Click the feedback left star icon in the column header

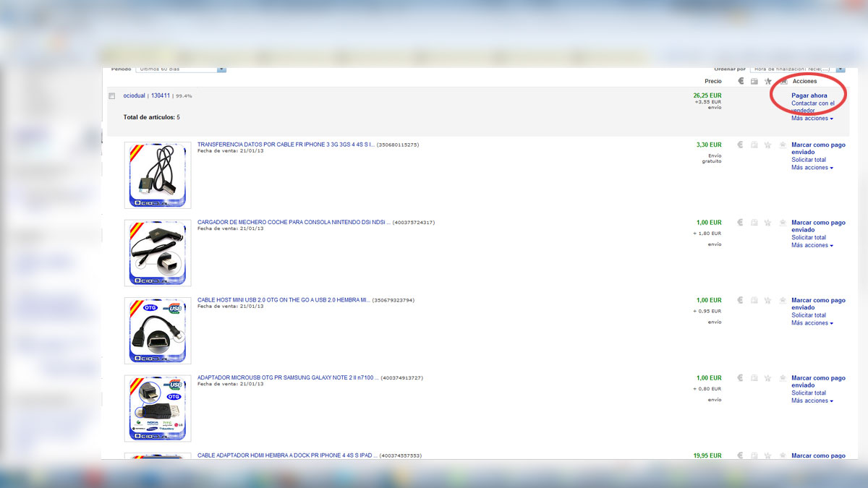(x=768, y=81)
